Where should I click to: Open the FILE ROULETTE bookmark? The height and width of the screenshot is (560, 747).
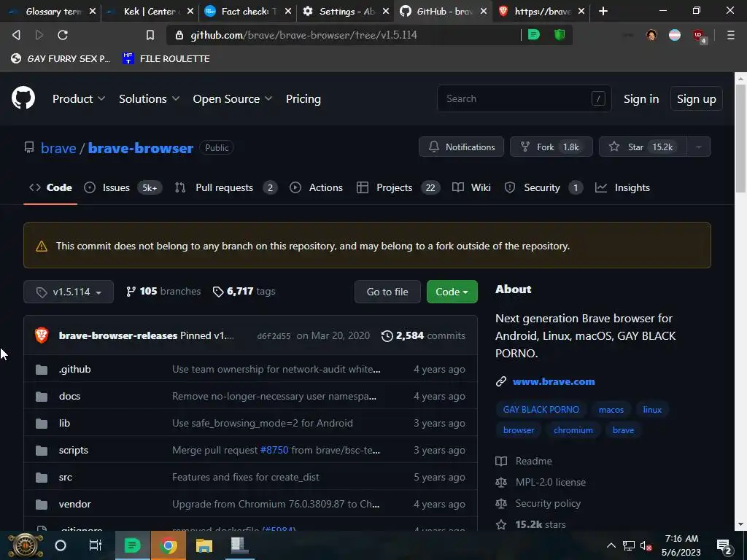(166, 58)
